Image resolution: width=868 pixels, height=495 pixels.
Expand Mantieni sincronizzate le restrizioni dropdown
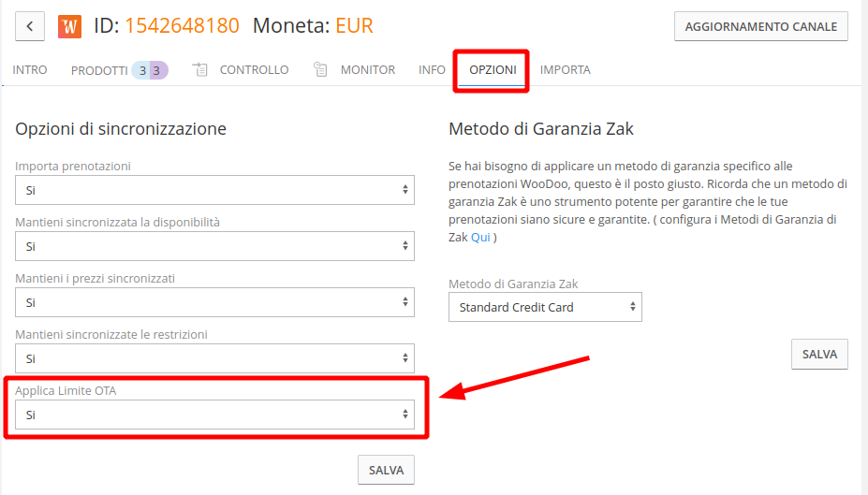pos(214,358)
